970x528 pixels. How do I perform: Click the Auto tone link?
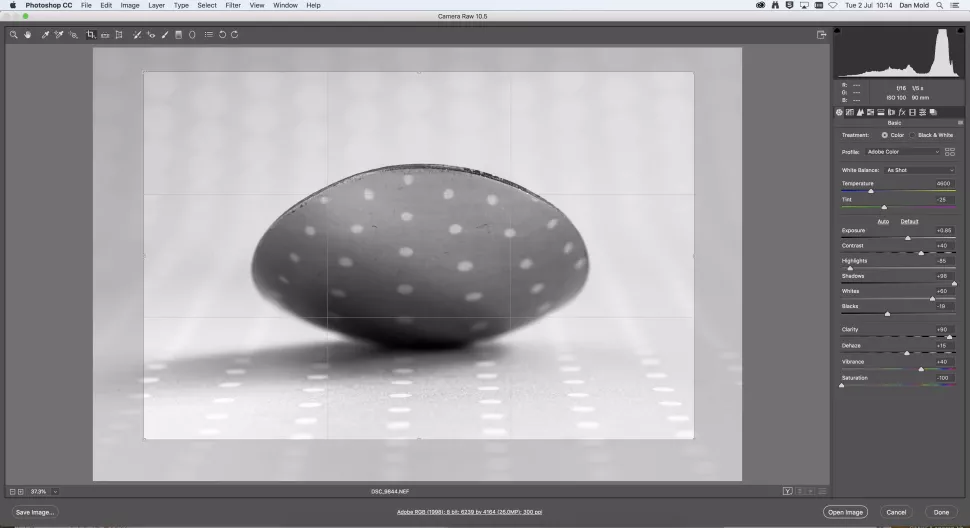[x=883, y=221]
